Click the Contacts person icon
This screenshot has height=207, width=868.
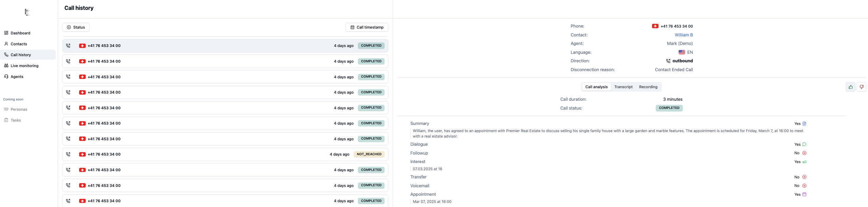coord(6,44)
